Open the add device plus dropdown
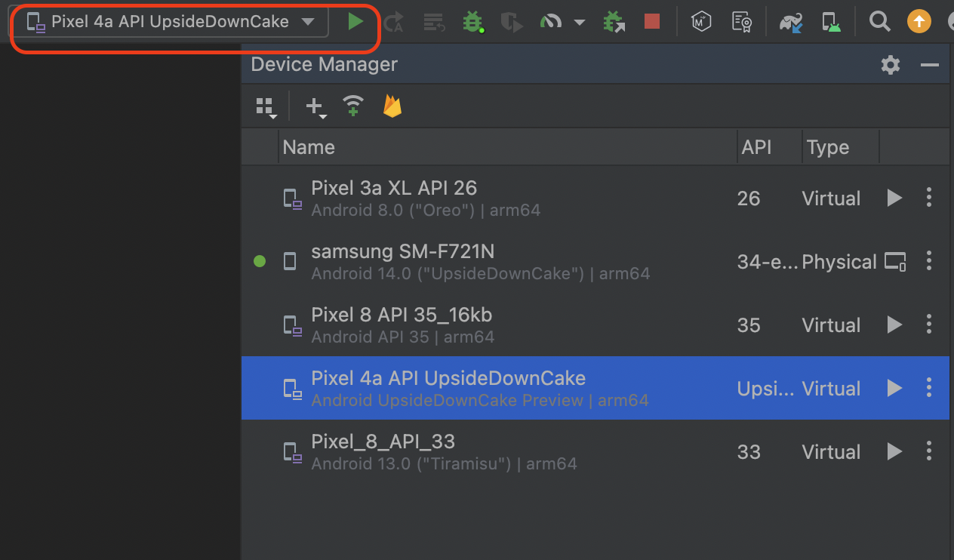The height and width of the screenshot is (560, 954). [316, 107]
